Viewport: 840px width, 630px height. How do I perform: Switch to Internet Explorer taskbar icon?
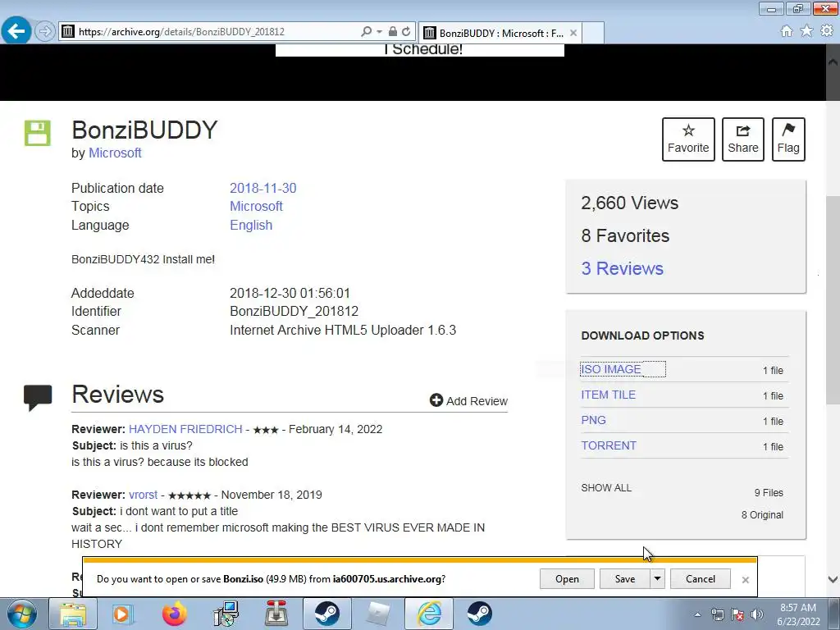point(429,614)
